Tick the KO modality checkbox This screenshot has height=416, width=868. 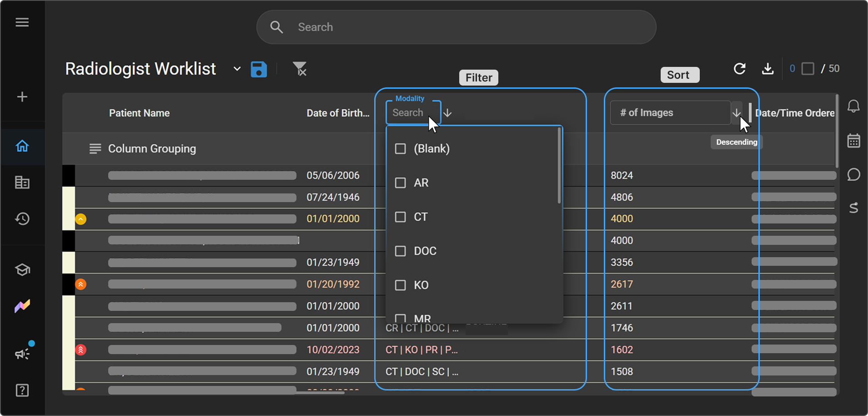click(x=400, y=285)
